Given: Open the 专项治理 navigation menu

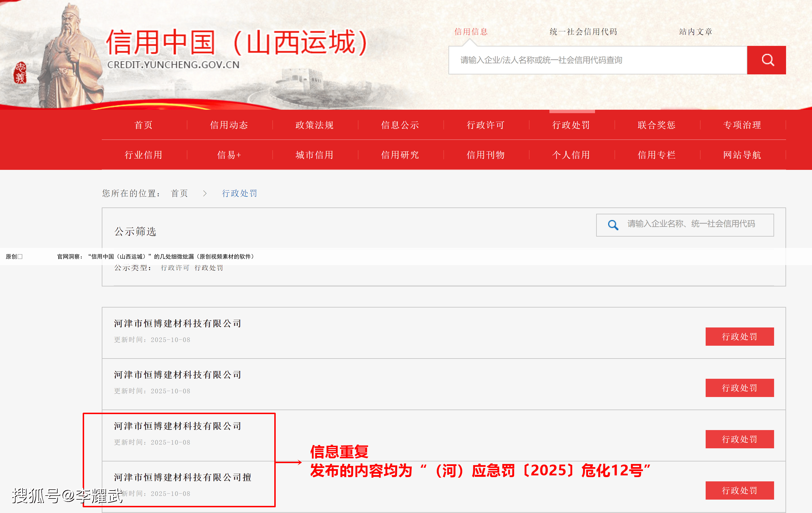Looking at the screenshot, I should tap(742, 125).
